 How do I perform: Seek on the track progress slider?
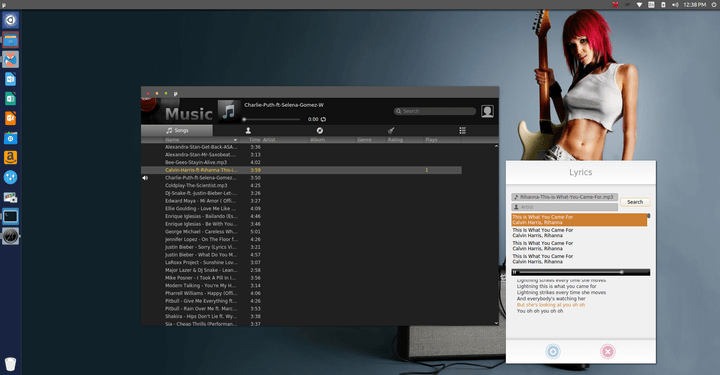(272, 119)
